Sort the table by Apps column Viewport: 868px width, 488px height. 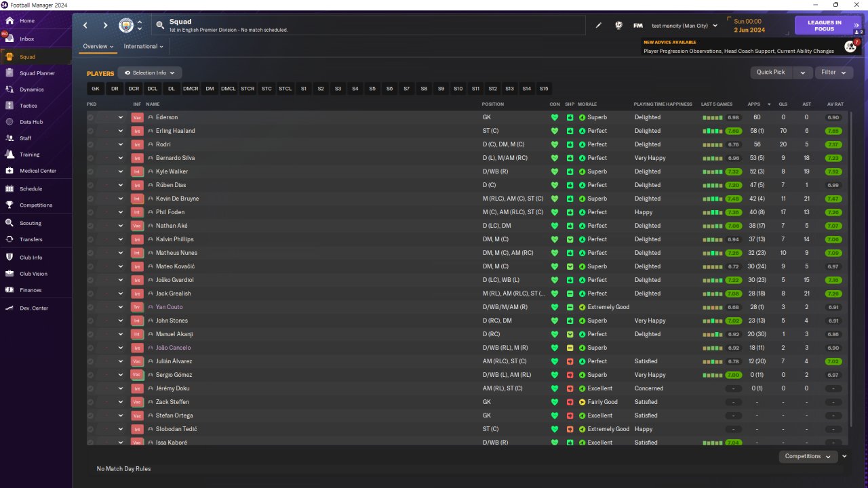tap(753, 104)
